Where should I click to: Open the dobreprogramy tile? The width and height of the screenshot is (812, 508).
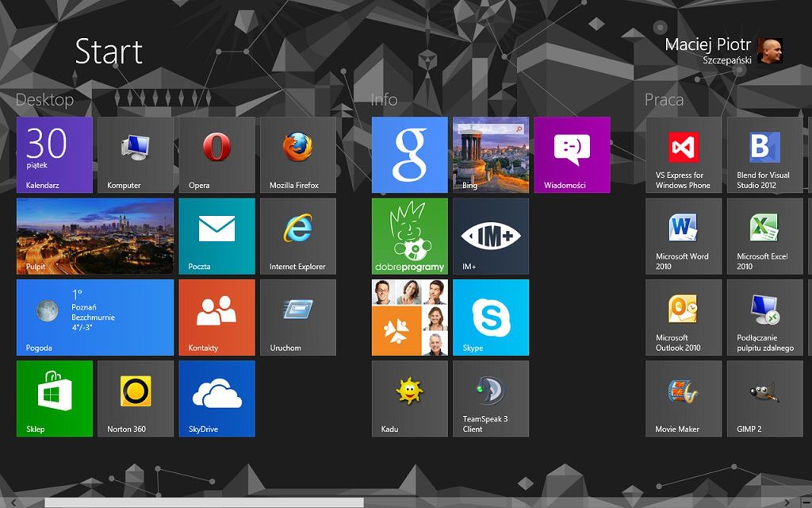[x=410, y=236]
